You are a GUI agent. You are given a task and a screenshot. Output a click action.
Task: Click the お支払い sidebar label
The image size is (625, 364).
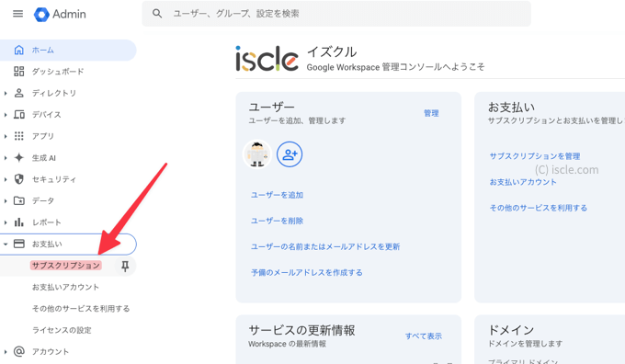[x=47, y=244]
